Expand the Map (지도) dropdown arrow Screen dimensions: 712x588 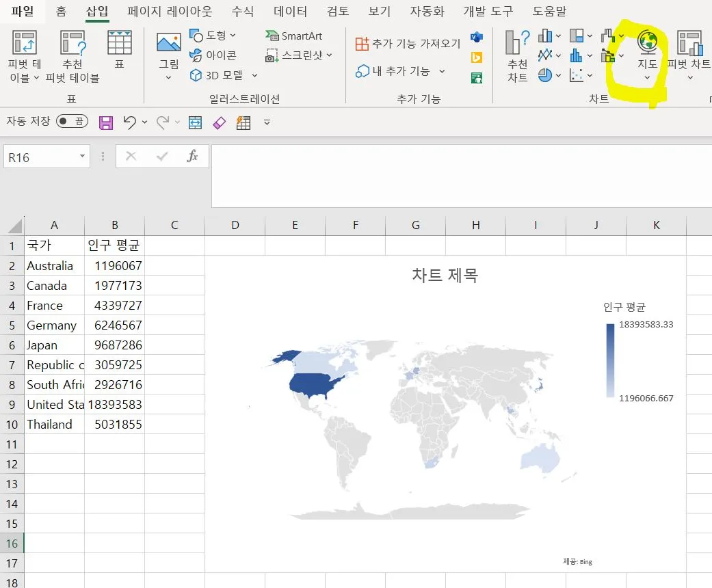pos(647,78)
